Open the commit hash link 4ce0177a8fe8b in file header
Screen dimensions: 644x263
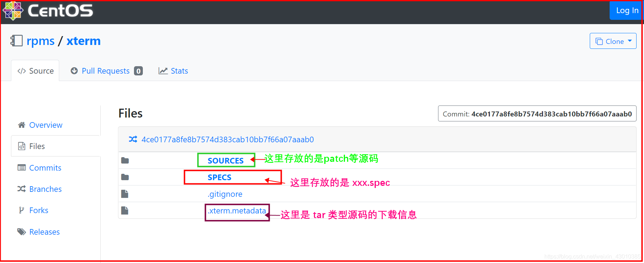tap(228, 139)
